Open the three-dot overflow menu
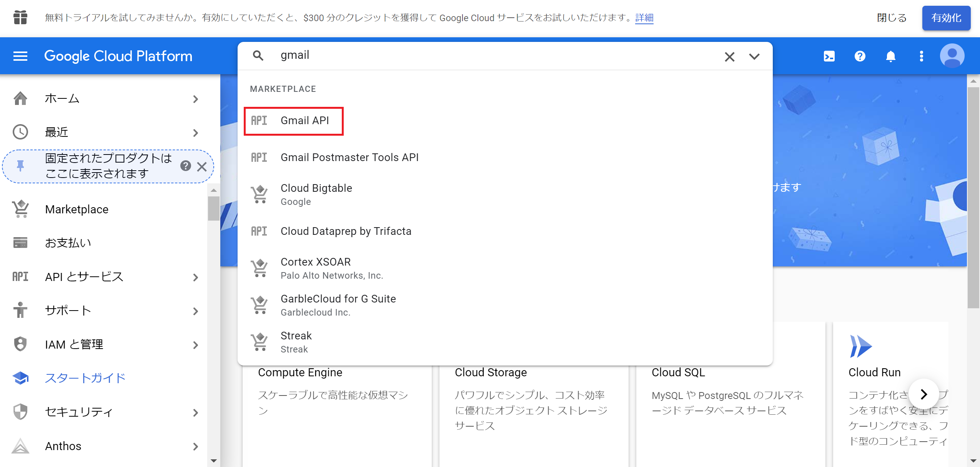This screenshot has width=980, height=467. coord(921,56)
